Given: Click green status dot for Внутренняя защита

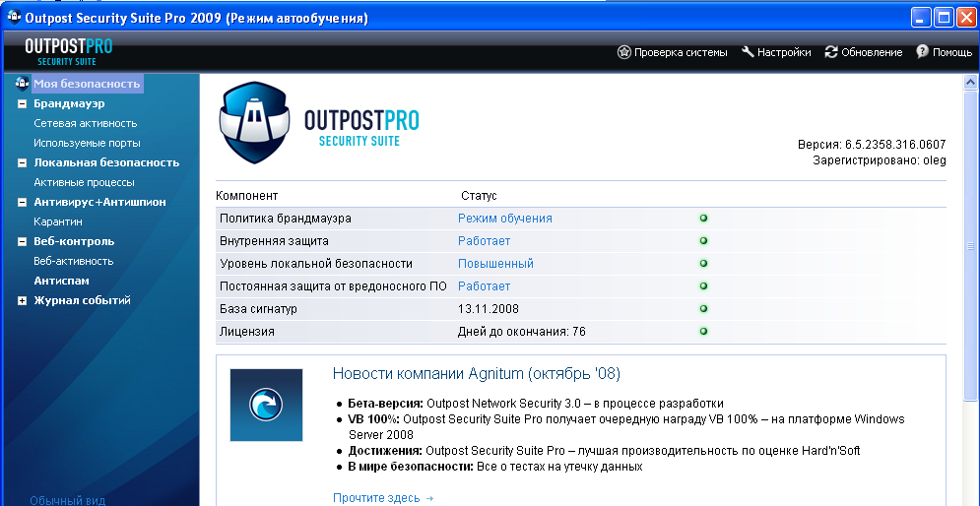Looking at the screenshot, I should click(704, 241).
